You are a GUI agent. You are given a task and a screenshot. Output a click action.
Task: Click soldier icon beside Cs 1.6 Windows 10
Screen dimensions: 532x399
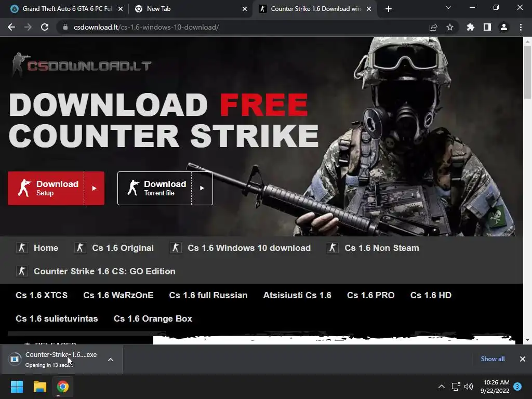click(x=176, y=248)
